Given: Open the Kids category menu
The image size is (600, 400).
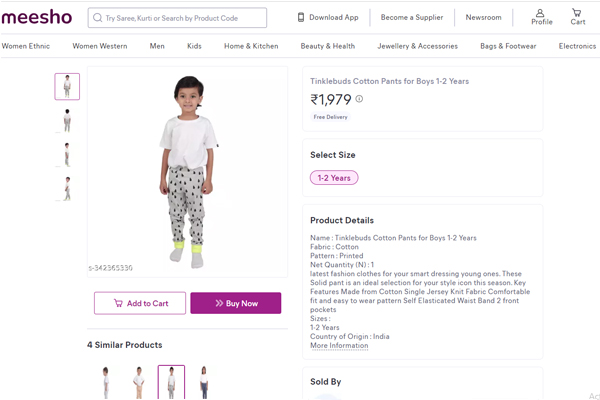Looking at the screenshot, I should pos(194,46).
